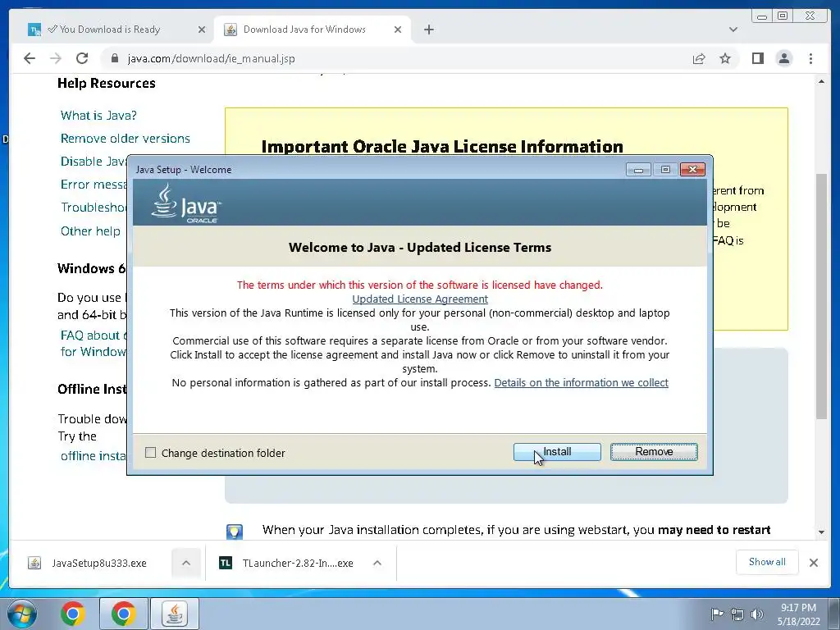840x630 pixels.
Task: Open the network tray icon
Action: [x=737, y=614]
